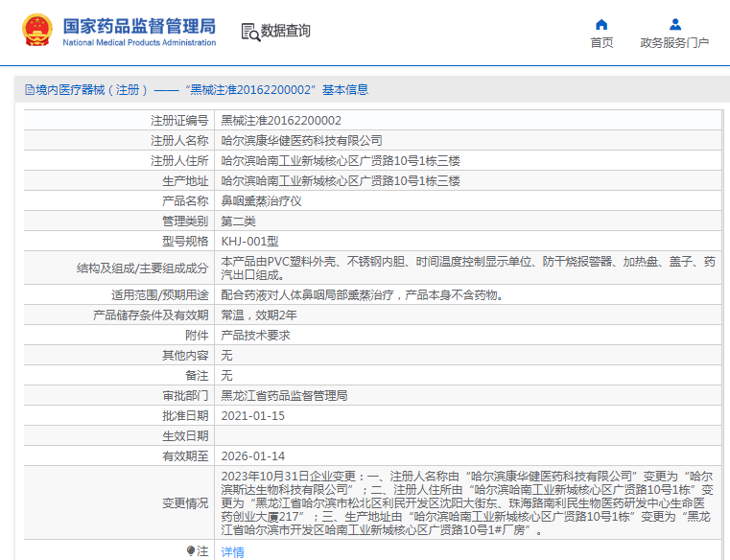Screen dimensions: 730x560
Task: Select the 注册人住所 address value
Action: point(341,161)
